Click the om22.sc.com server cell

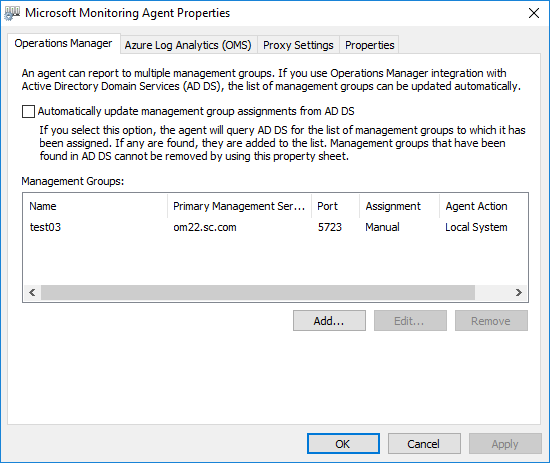tap(205, 227)
